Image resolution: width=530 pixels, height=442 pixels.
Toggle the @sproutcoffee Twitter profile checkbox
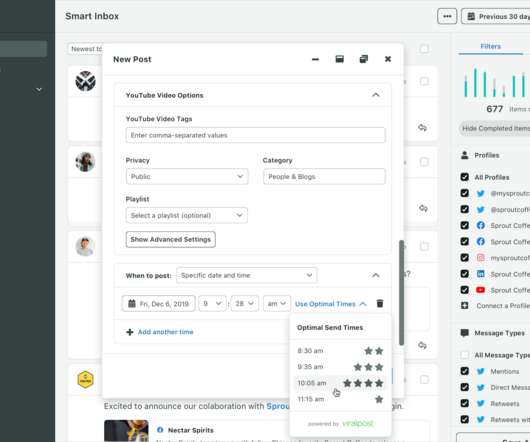coord(465,209)
